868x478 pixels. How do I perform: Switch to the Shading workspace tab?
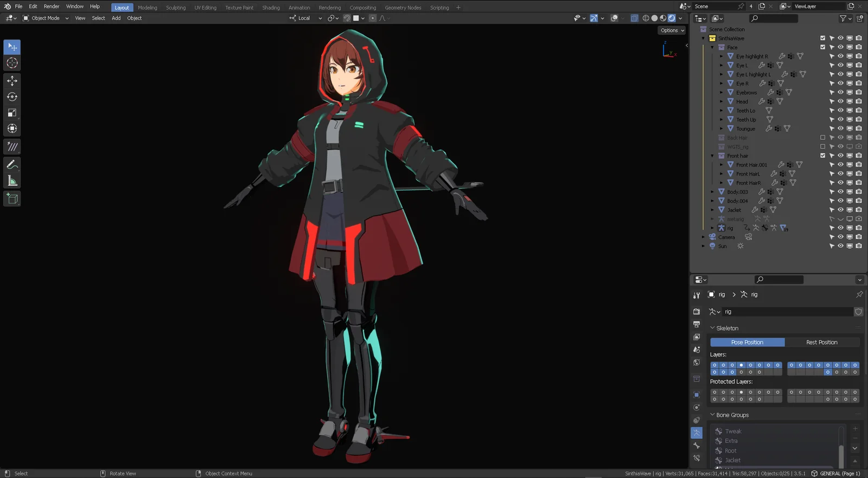click(x=271, y=8)
